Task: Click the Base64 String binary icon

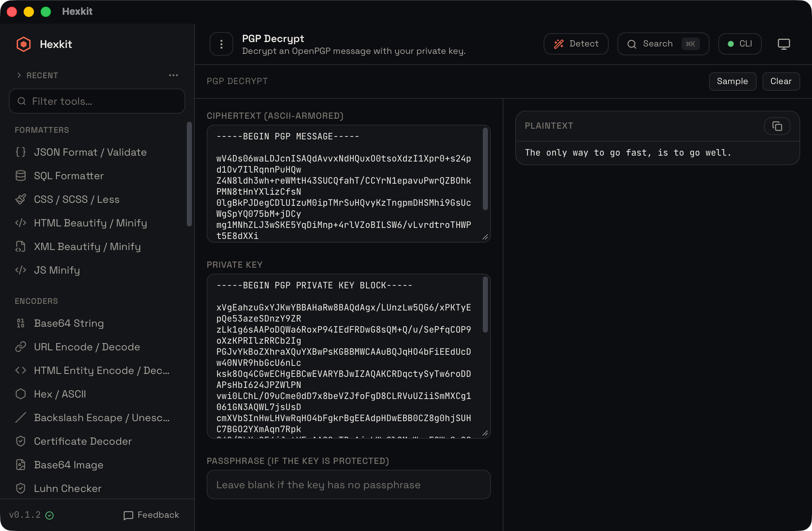Action: [21, 323]
